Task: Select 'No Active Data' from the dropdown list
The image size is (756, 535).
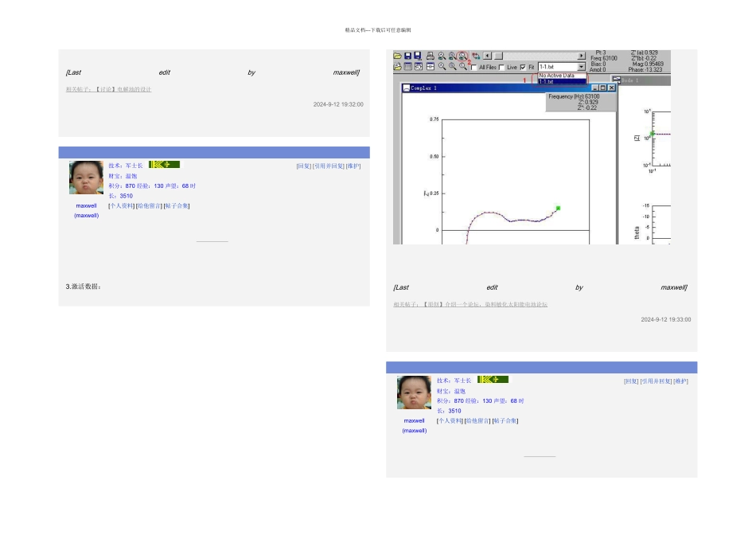Action: coord(562,76)
